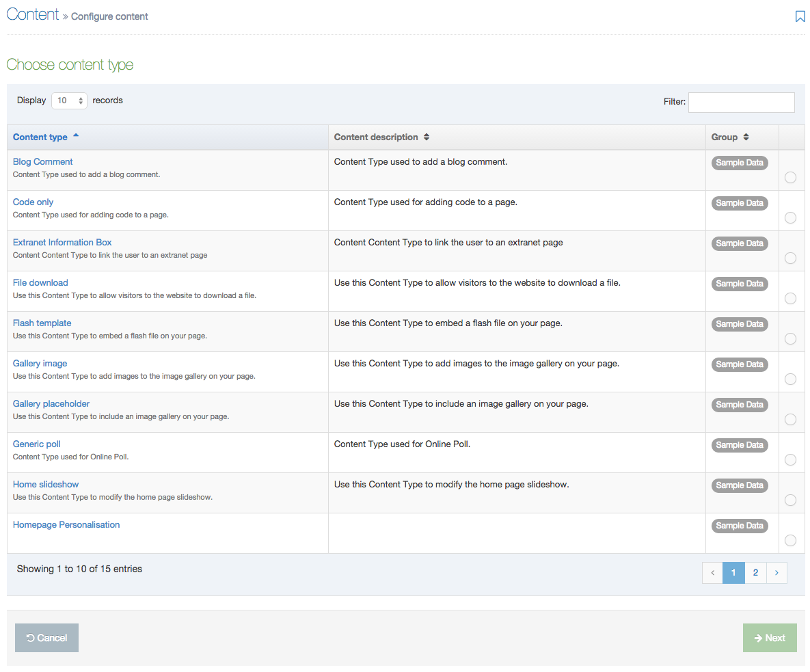Click into the Filter text field
Screen dimensions: 810x672
coord(741,102)
